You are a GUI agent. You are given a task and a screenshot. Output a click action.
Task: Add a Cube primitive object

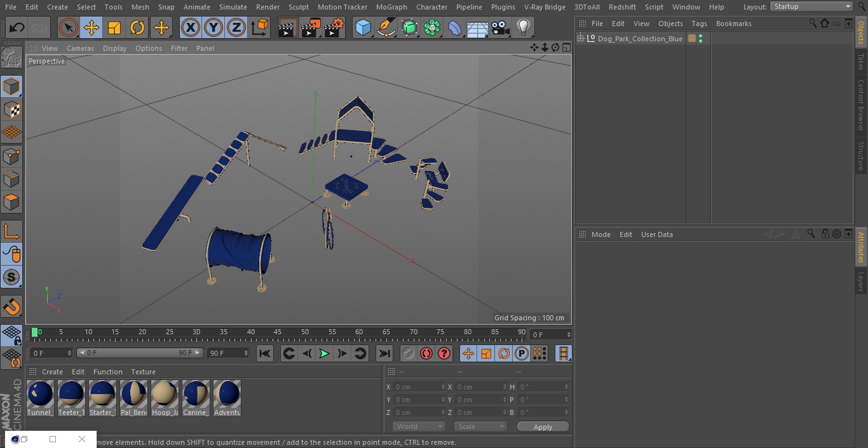(363, 28)
